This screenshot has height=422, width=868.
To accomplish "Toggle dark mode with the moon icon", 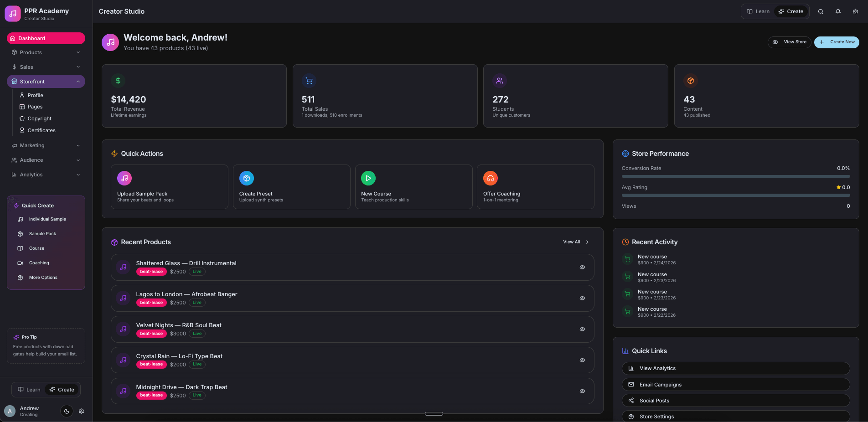I will tap(67, 411).
